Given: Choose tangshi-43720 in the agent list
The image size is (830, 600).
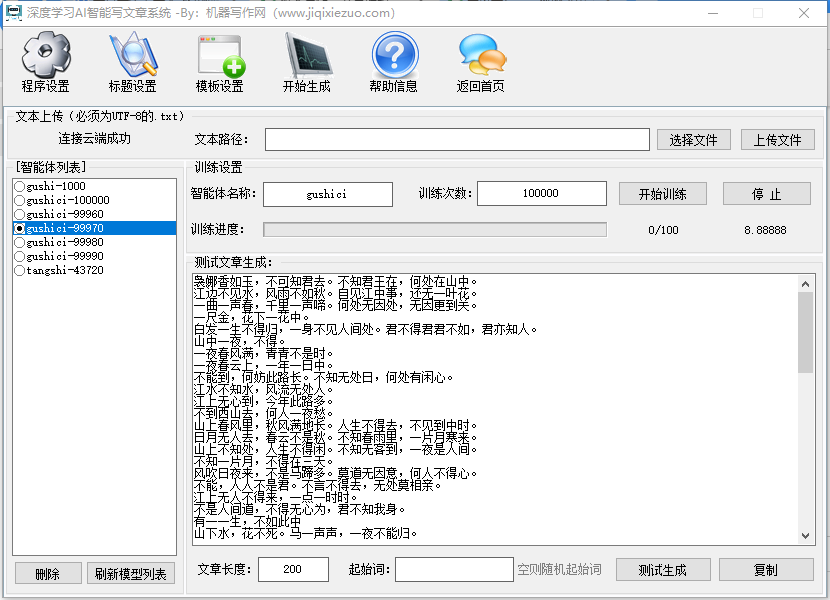Looking at the screenshot, I should (19, 270).
